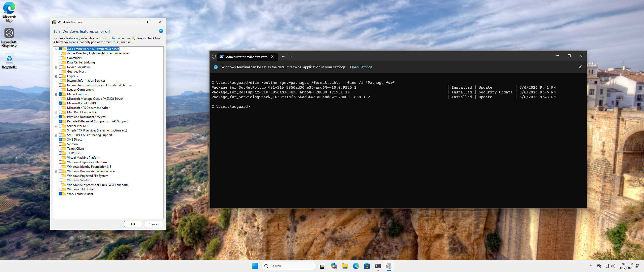Open Microsoft Store from the taskbar
This screenshot has width=644, height=272.
367,266
